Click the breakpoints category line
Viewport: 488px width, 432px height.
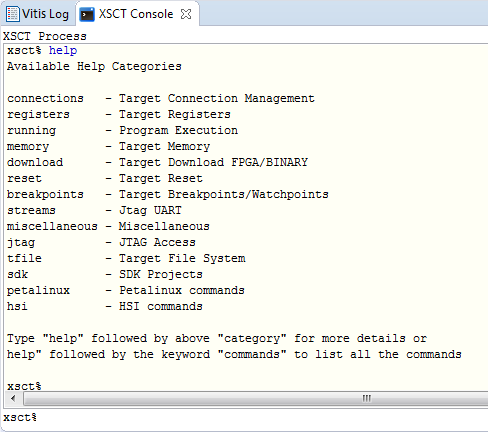tap(168, 194)
